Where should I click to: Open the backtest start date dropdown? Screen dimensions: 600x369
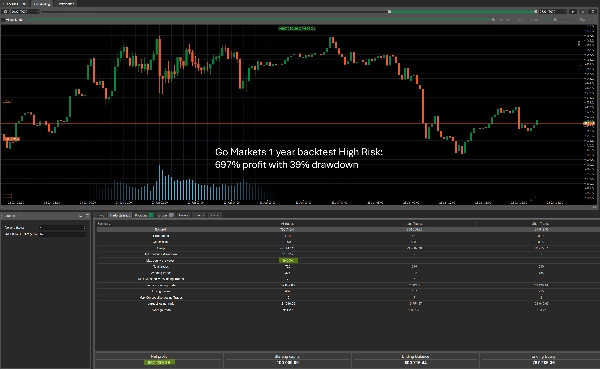coord(24,11)
